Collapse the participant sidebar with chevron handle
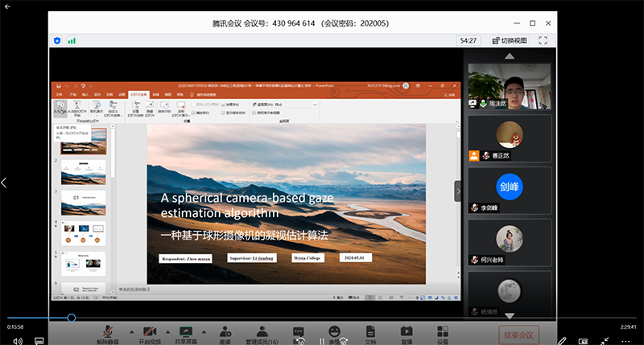The image size is (644, 345). point(458,191)
